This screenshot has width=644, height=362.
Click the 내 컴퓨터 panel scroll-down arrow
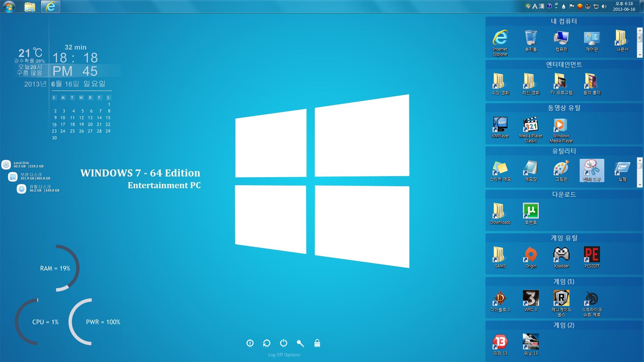640,55
